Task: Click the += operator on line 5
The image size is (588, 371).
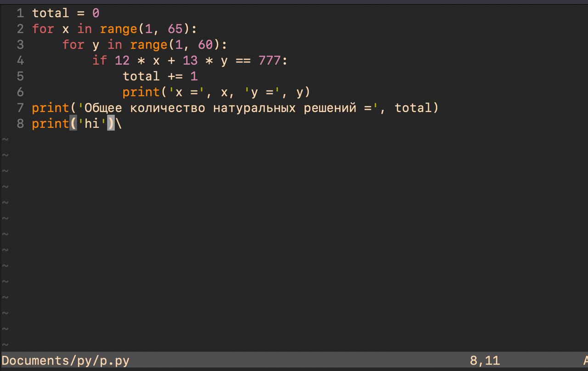Action: tap(175, 76)
